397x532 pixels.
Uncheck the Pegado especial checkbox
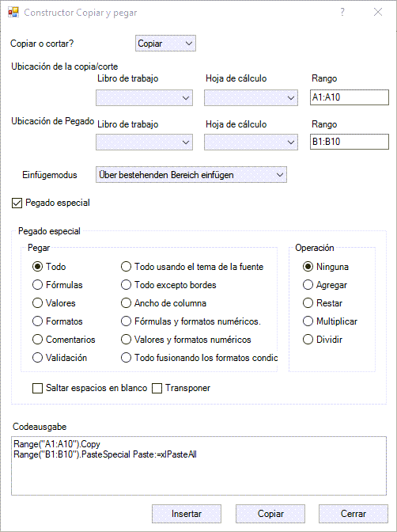[17, 203]
